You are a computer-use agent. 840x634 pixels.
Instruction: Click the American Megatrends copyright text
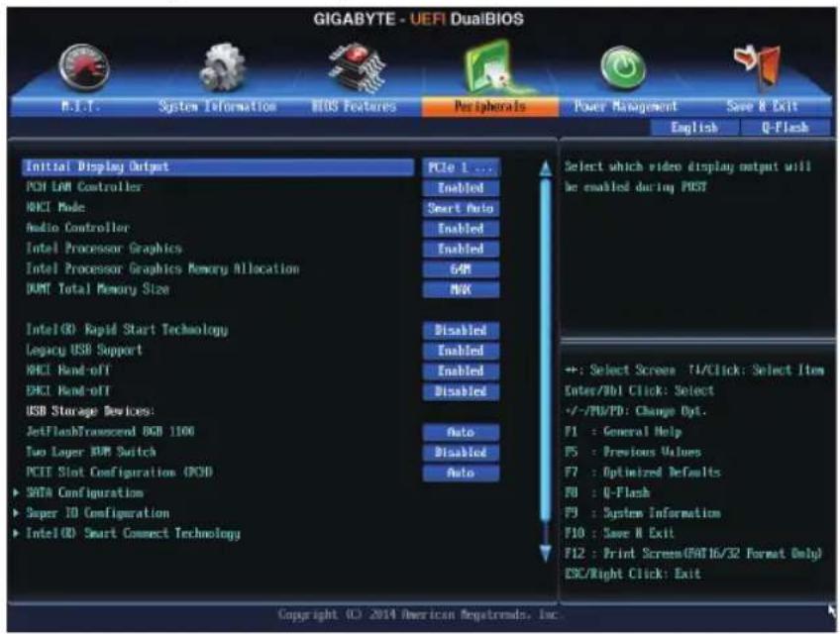coord(418,615)
